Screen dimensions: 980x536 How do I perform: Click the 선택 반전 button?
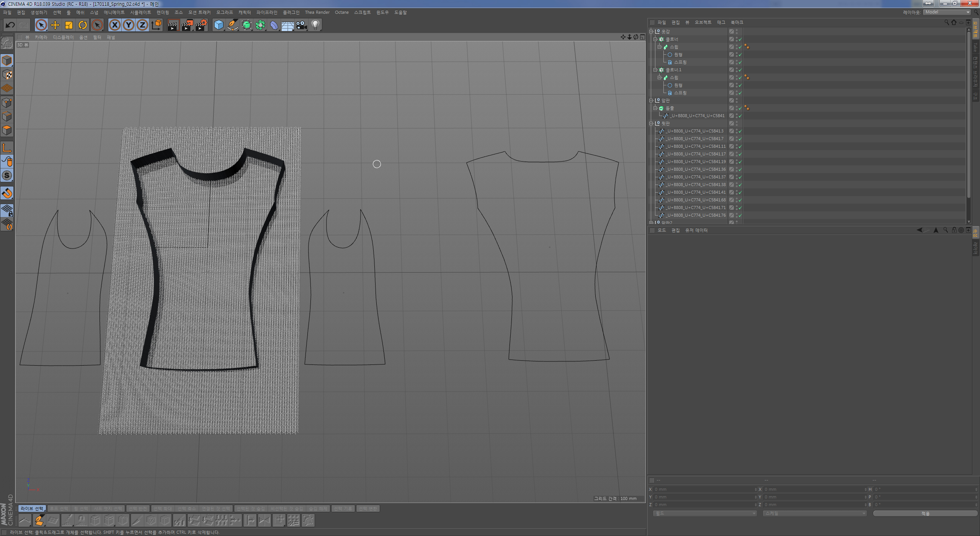(138, 508)
